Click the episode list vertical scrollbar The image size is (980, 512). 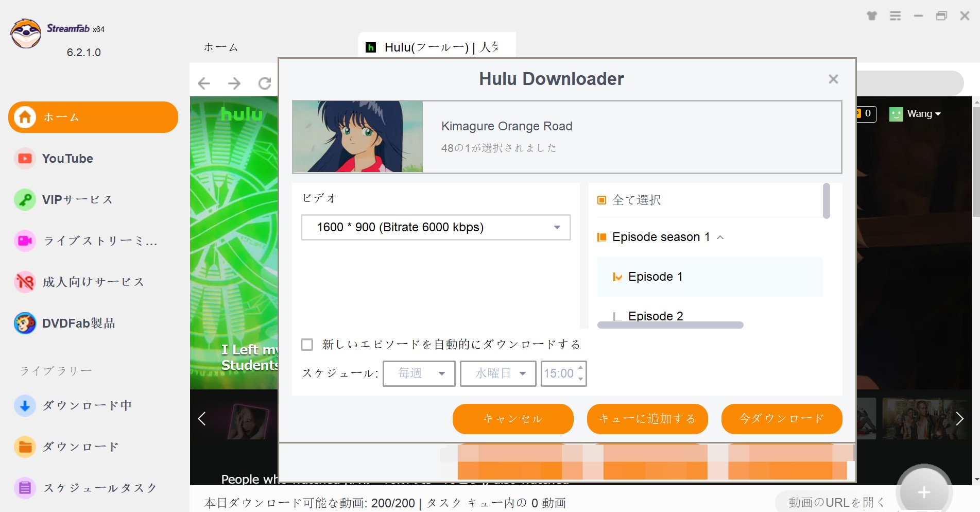click(826, 201)
